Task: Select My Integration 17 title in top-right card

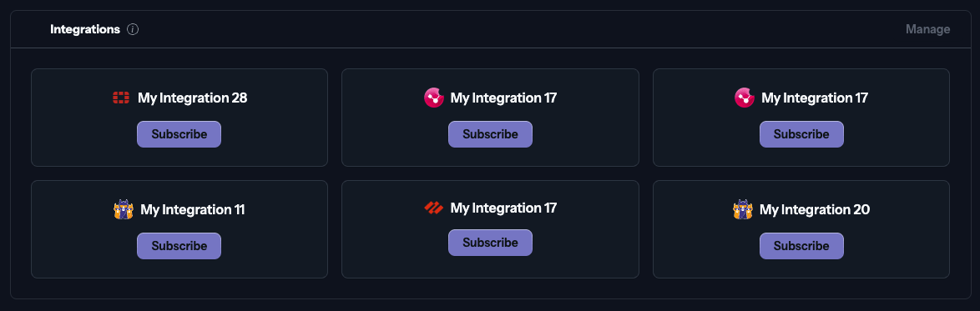Action: tap(815, 98)
